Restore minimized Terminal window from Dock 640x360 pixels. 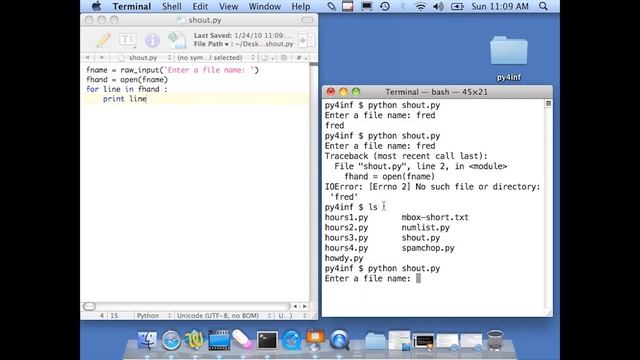[423, 341]
